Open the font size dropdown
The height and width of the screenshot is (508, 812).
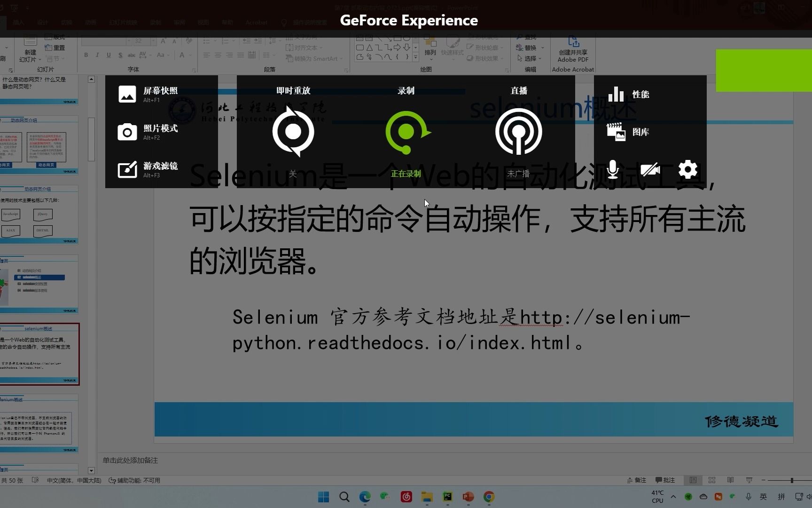click(154, 41)
